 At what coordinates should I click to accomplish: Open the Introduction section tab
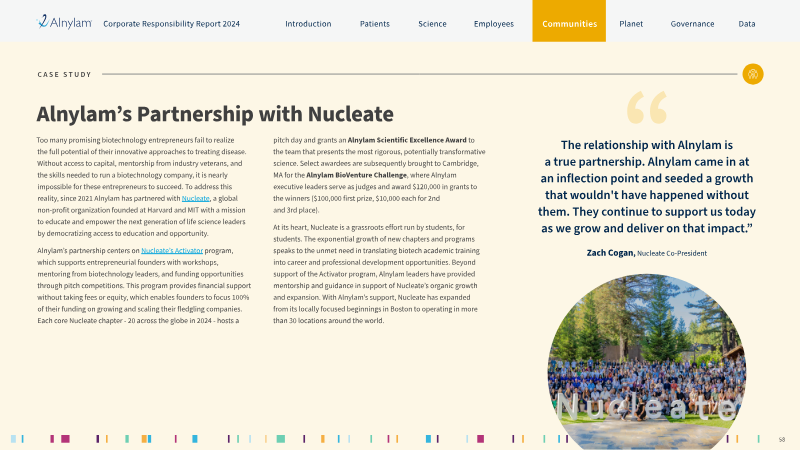pos(308,23)
